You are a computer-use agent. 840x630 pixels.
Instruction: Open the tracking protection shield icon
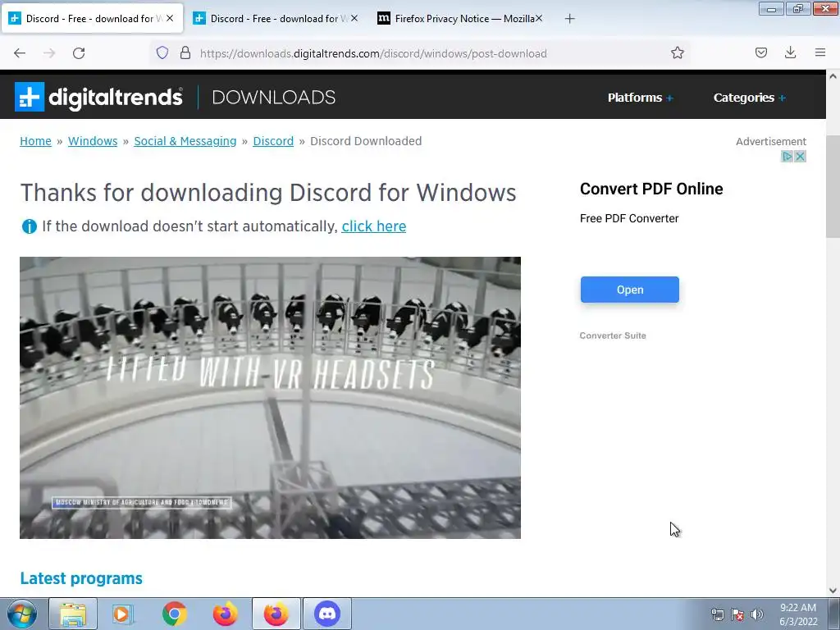(162, 52)
